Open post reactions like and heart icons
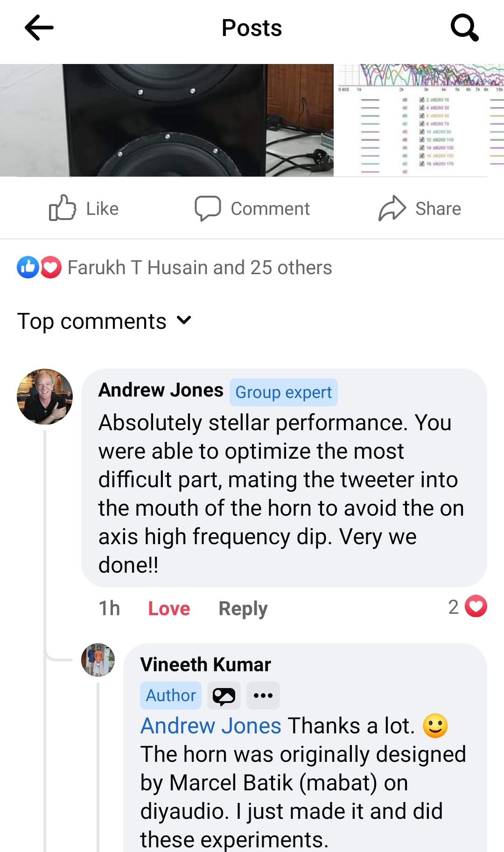The width and height of the screenshot is (504, 852). click(x=39, y=268)
